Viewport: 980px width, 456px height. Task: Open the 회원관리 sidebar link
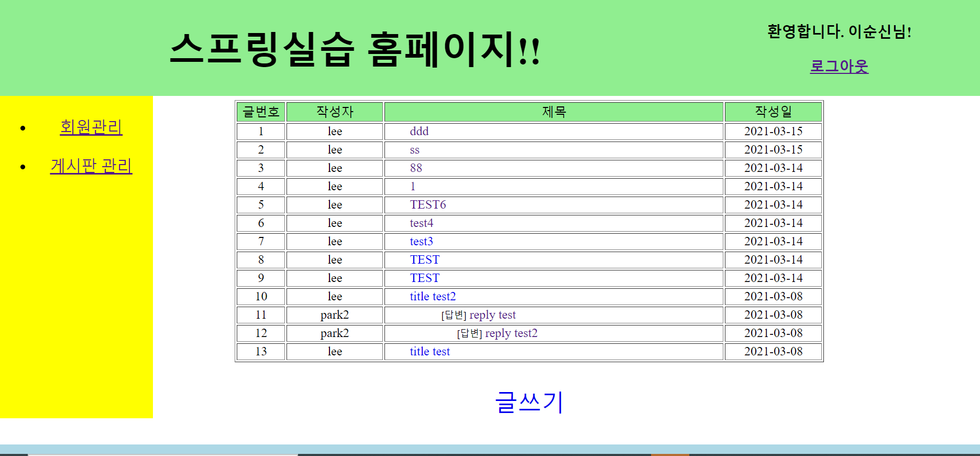(91, 127)
